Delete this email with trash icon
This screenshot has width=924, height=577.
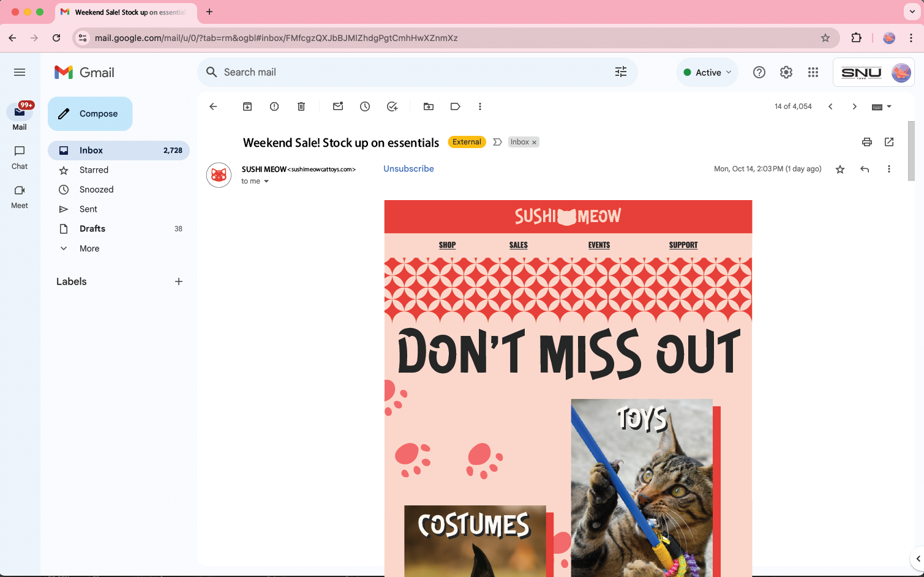click(x=301, y=106)
